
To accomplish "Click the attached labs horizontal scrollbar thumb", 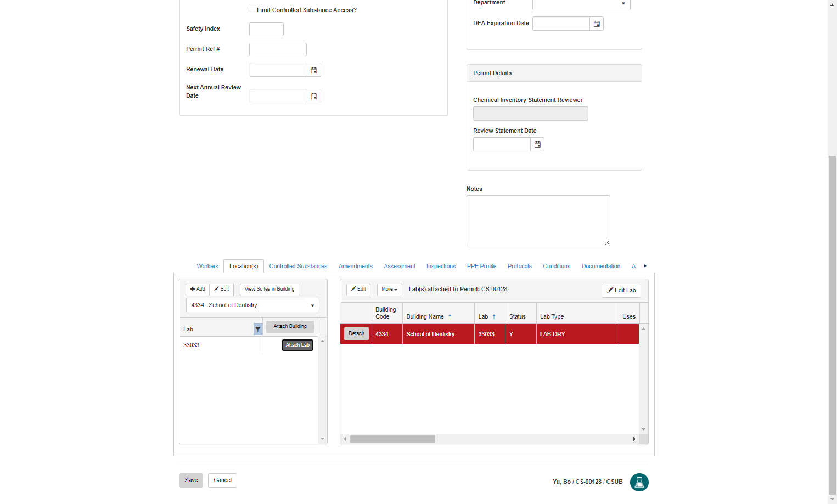I will click(x=392, y=439).
